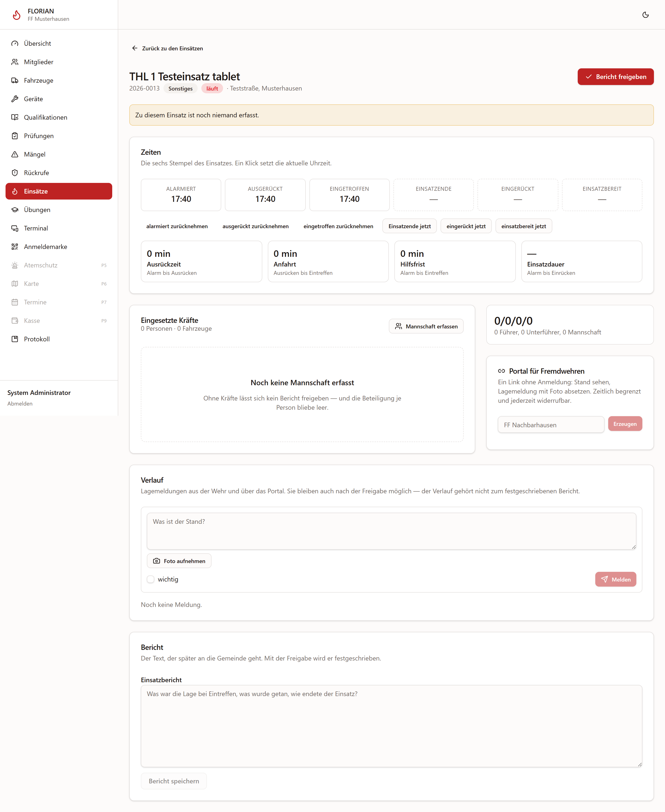665x812 pixels.
Task: Click the Terminal device icon
Action: pyautogui.click(x=15, y=228)
